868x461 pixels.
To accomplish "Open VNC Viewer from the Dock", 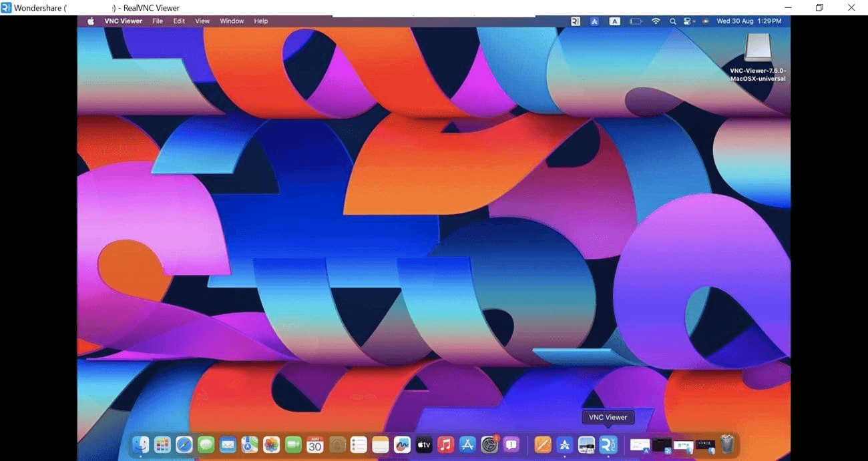I will (608, 444).
